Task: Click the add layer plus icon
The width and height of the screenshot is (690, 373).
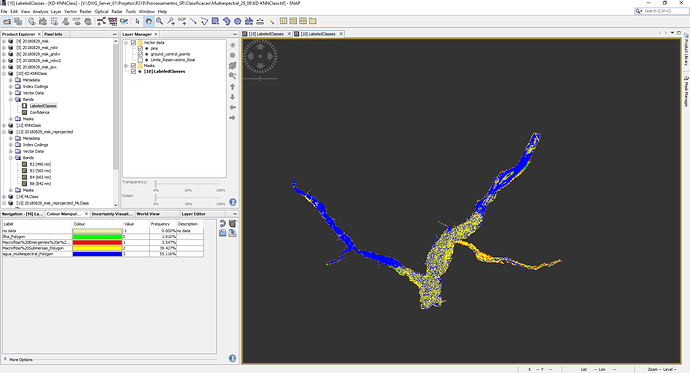Action: 232,45
